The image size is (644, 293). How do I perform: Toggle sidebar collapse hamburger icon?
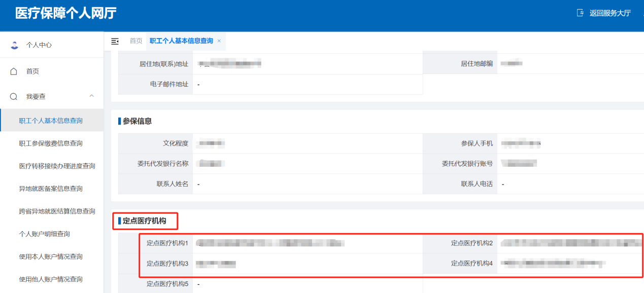[115, 41]
